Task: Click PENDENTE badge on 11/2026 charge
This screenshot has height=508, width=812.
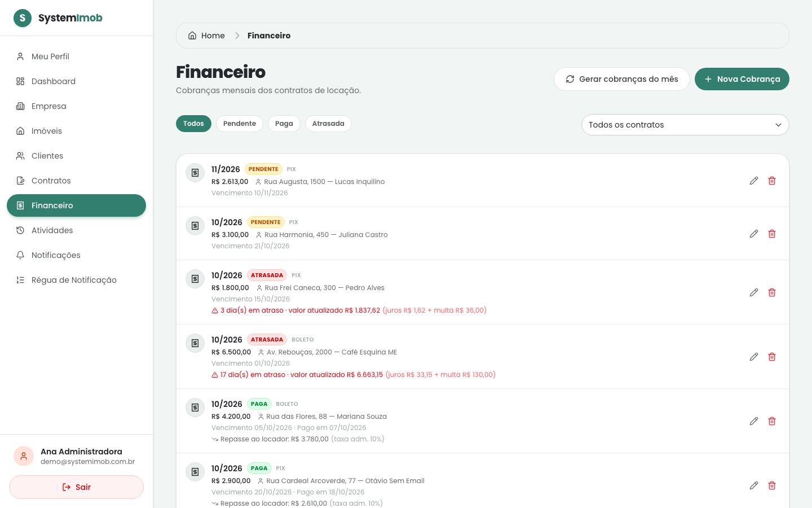Action: (x=263, y=169)
